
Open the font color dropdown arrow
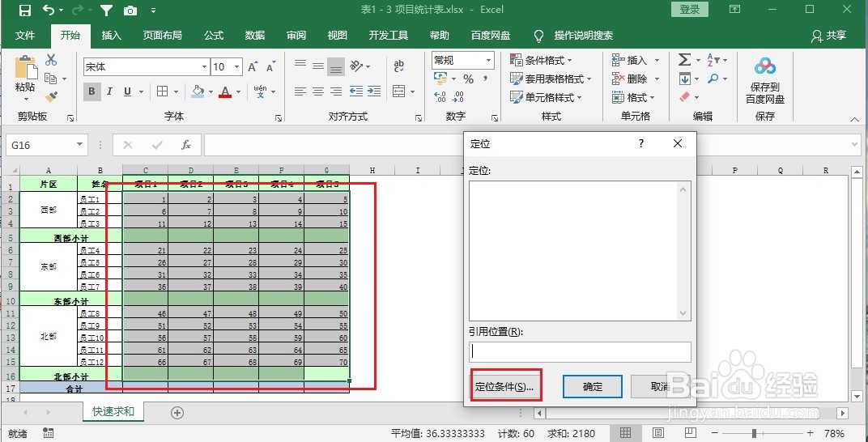click(239, 91)
